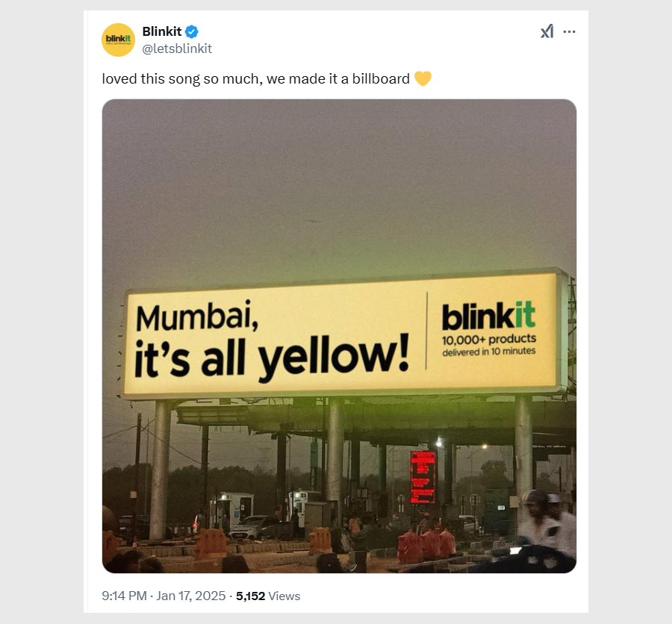672x624 pixels.
Task: Click the red LED sign in the photo
Action: coord(422,477)
